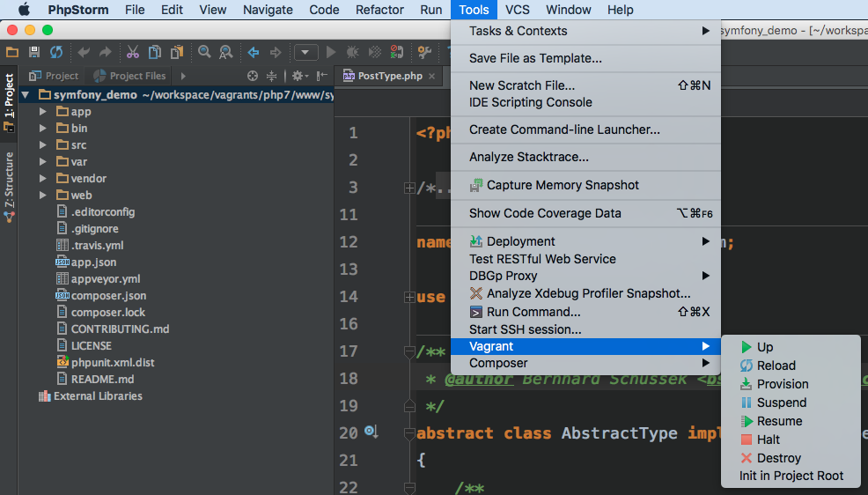Click the Synchronize refresh icon
The image size is (868, 495).
(55, 53)
